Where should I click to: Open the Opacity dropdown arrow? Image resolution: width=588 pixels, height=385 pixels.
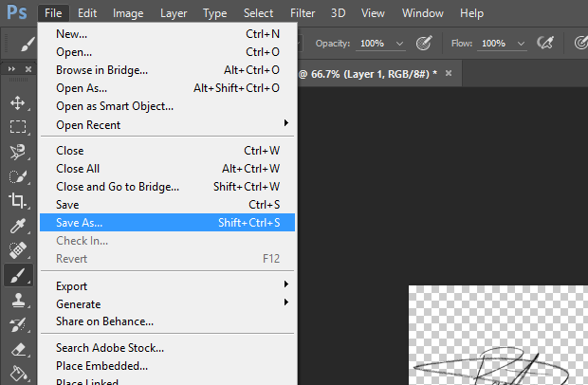[400, 44]
